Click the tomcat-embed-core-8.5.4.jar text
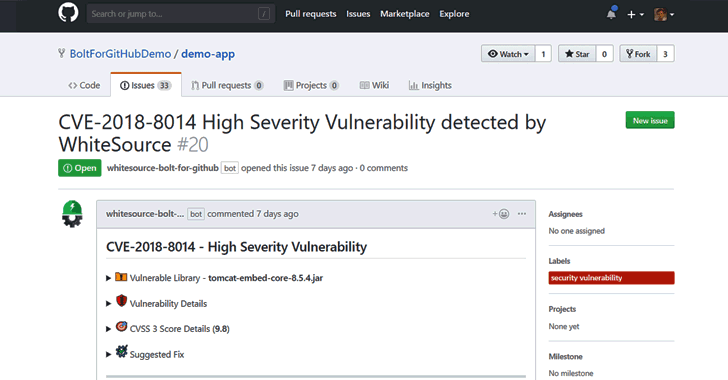This screenshot has width=728, height=380. pos(266,278)
